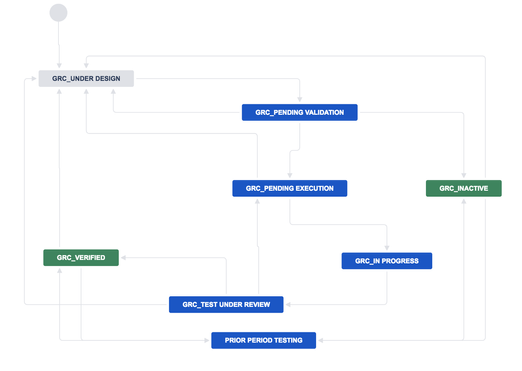Select the GRC_IN PROGRESS status node

coord(387,261)
